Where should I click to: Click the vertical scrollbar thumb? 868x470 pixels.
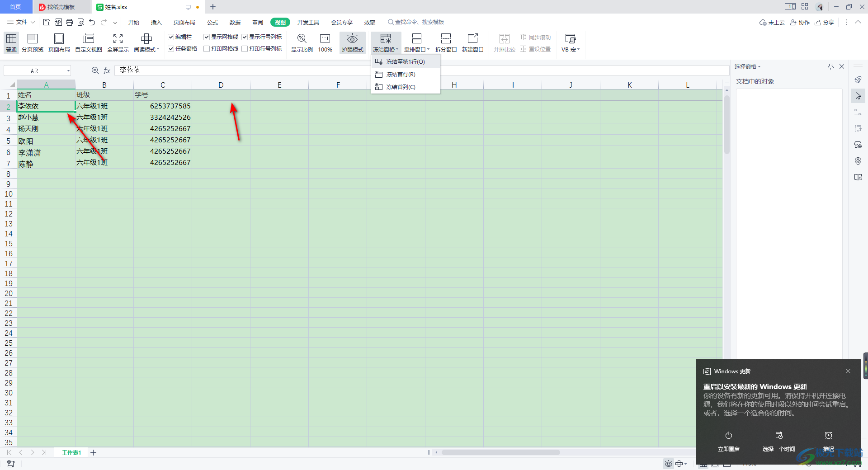click(727, 124)
